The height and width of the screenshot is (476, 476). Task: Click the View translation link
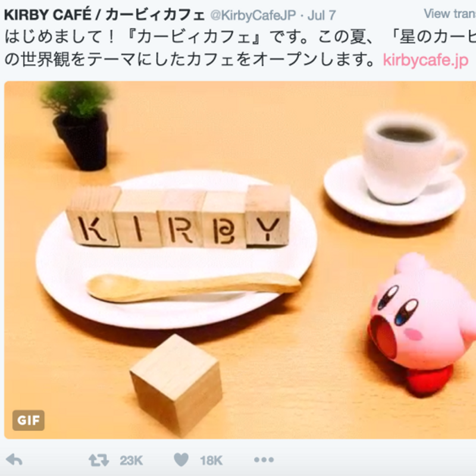[450, 14]
